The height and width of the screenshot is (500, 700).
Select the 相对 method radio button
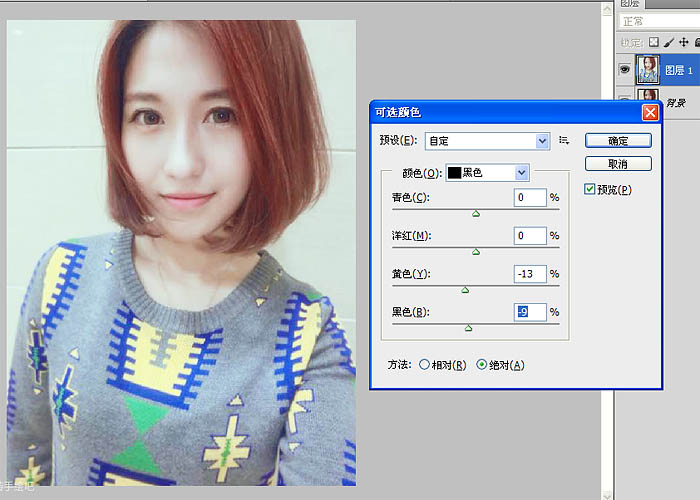425,365
